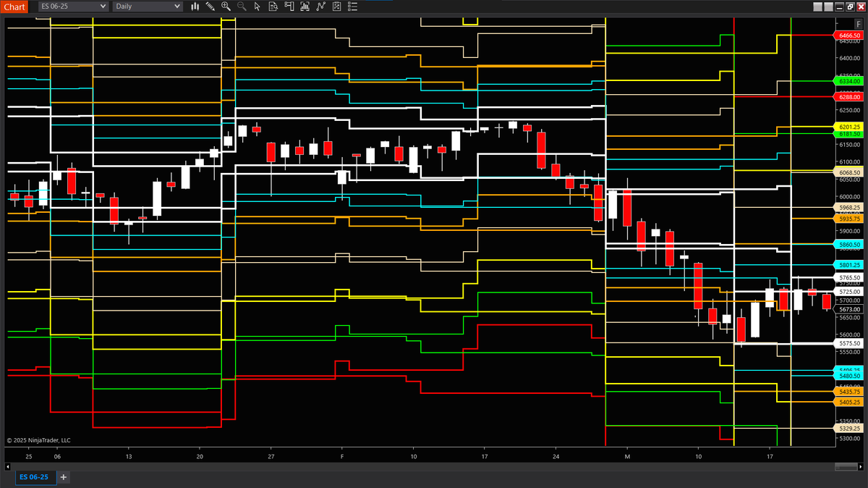The width and height of the screenshot is (868, 488).
Task: Click the yellow 6201.25 price marker
Action: pos(848,127)
